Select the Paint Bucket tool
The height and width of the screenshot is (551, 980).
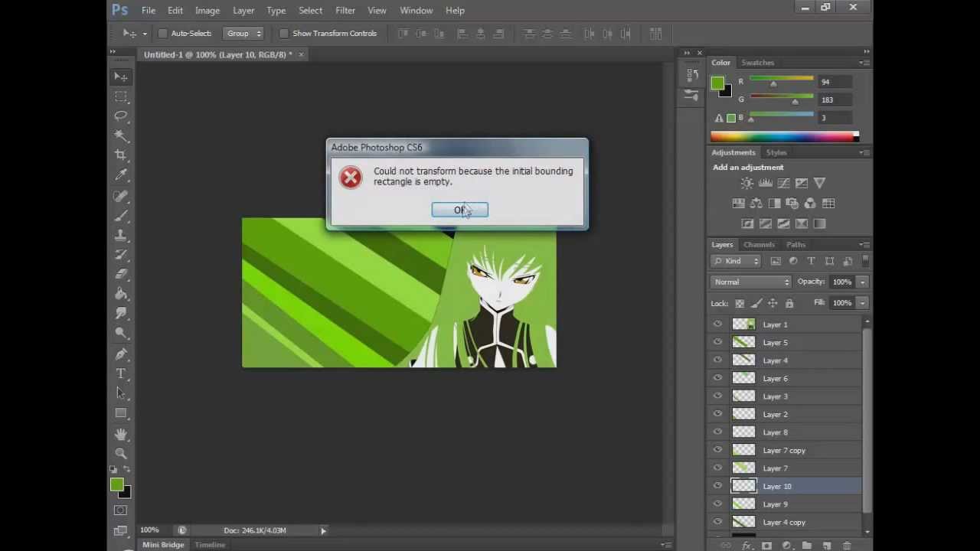[121, 294]
